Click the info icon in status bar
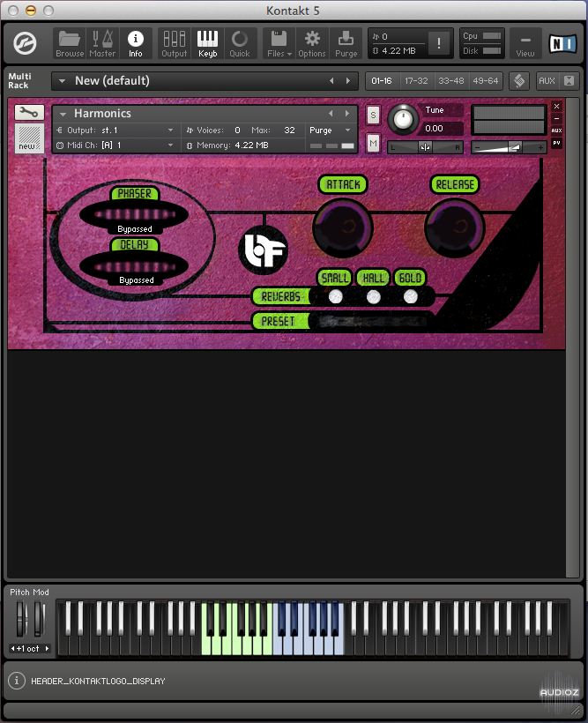 click(17, 681)
